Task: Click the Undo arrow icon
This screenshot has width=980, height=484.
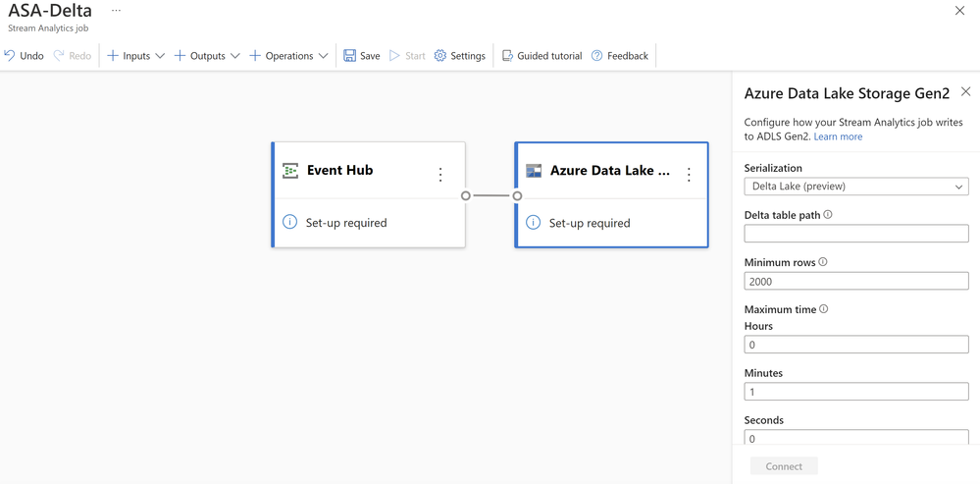Action: click(x=10, y=56)
